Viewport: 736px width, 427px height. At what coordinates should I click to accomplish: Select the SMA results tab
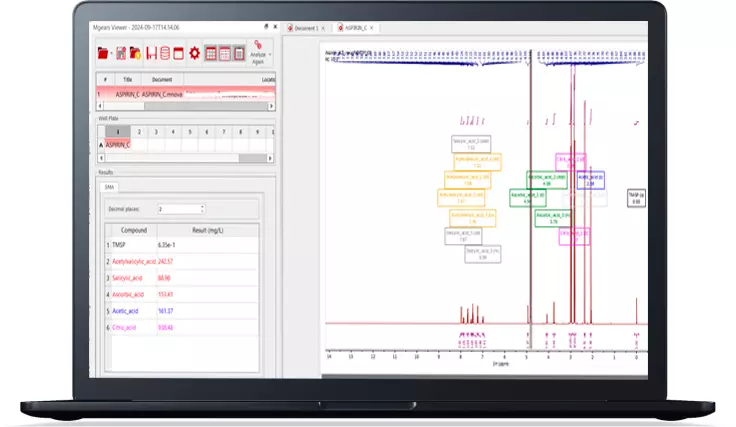coord(110,187)
